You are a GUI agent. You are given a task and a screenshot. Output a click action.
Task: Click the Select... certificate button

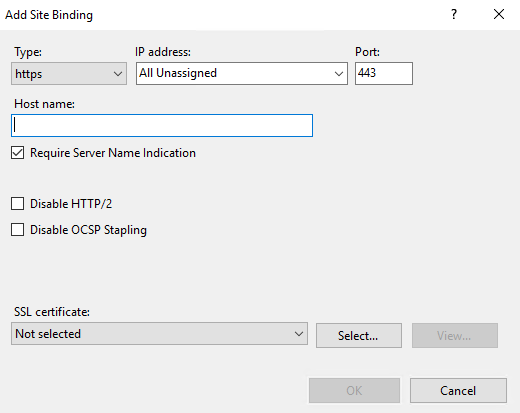click(359, 335)
